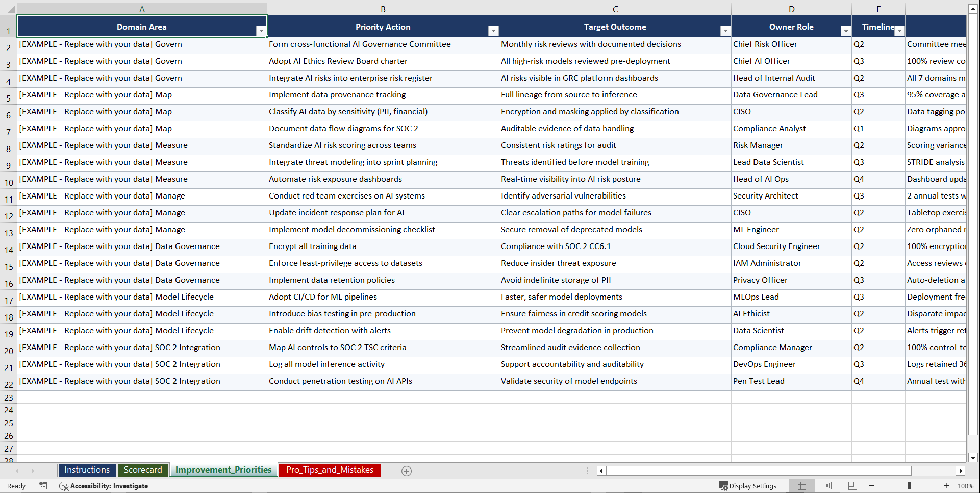Image resolution: width=980 pixels, height=493 pixels.
Task: Select the Normal view icon
Action: (801, 486)
